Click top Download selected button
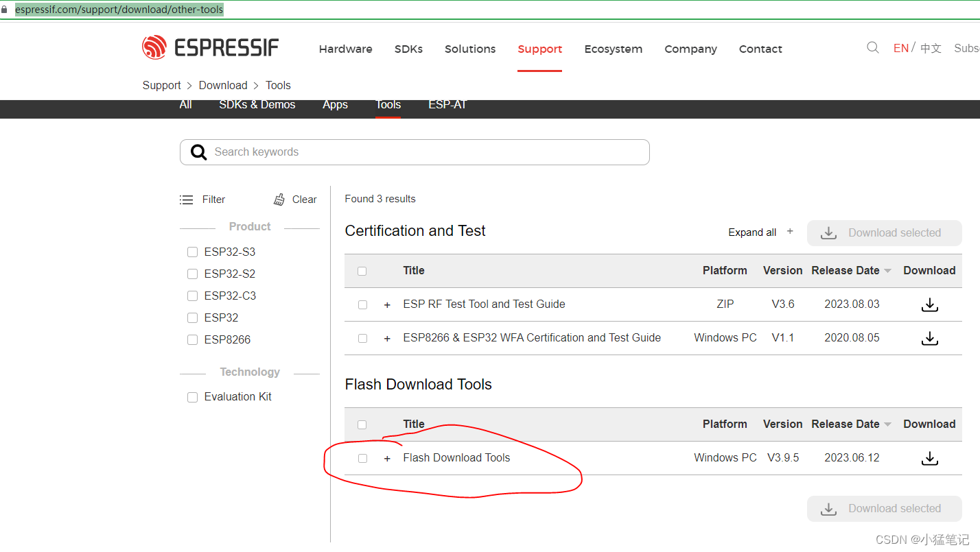The height and width of the screenshot is (552, 980). (x=884, y=233)
